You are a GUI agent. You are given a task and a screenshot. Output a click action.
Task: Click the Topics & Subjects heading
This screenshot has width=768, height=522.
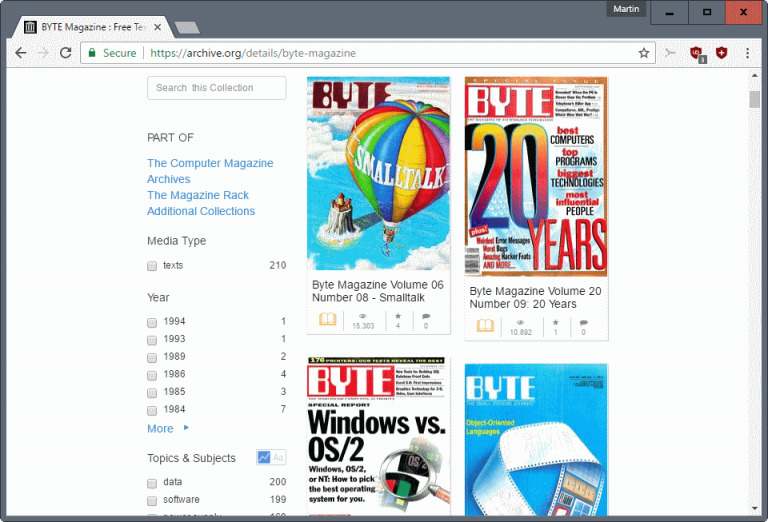pyautogui.click(x=192, y=458)
